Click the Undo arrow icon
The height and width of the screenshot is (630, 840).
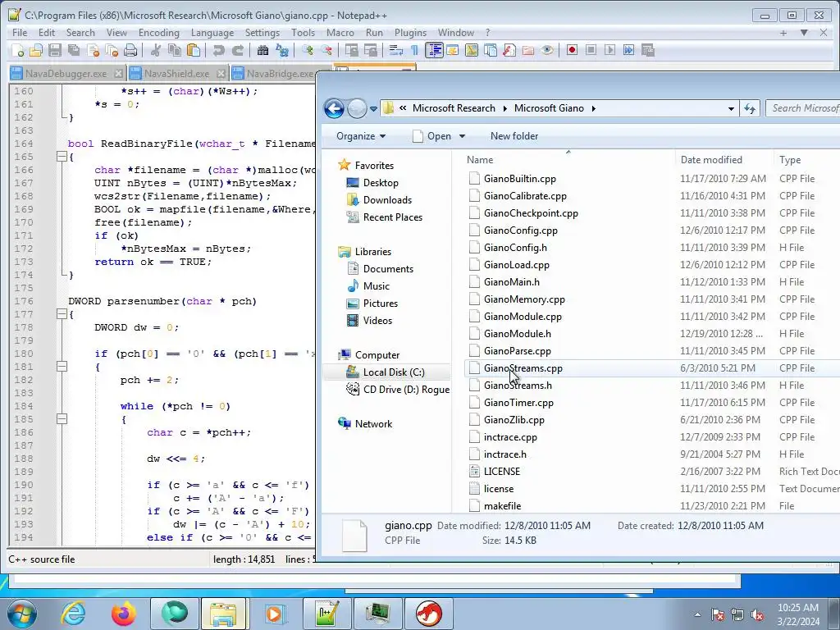218,50
